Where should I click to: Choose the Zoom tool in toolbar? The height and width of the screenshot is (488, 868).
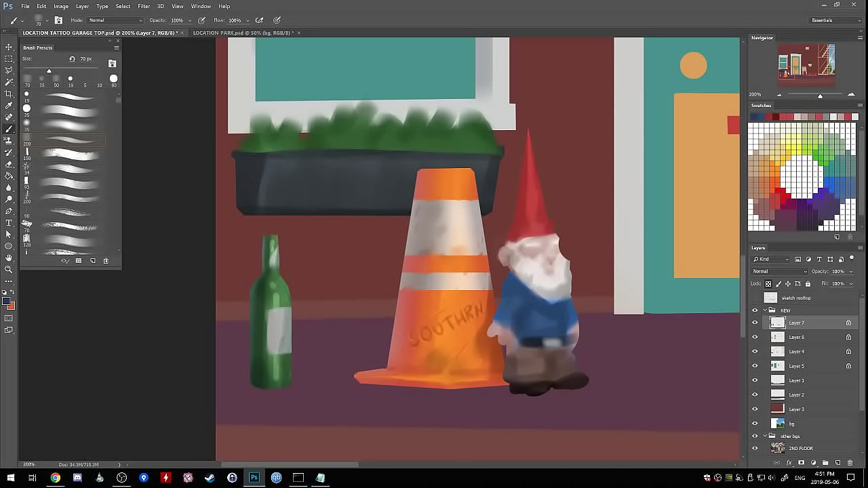(x=9, y=269)
